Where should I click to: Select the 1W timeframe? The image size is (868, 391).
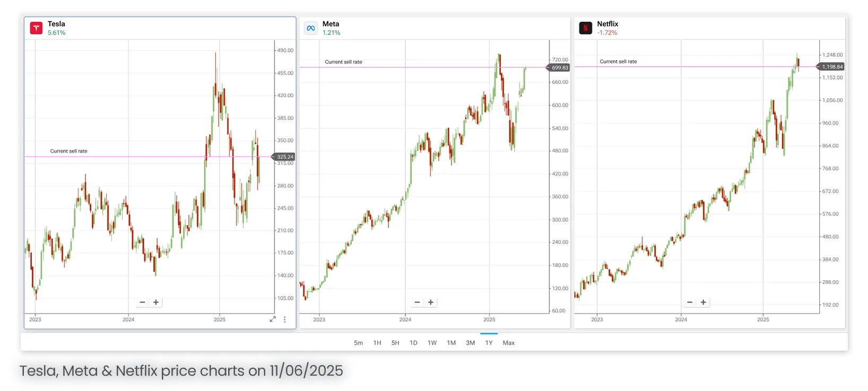pos(432,343)
